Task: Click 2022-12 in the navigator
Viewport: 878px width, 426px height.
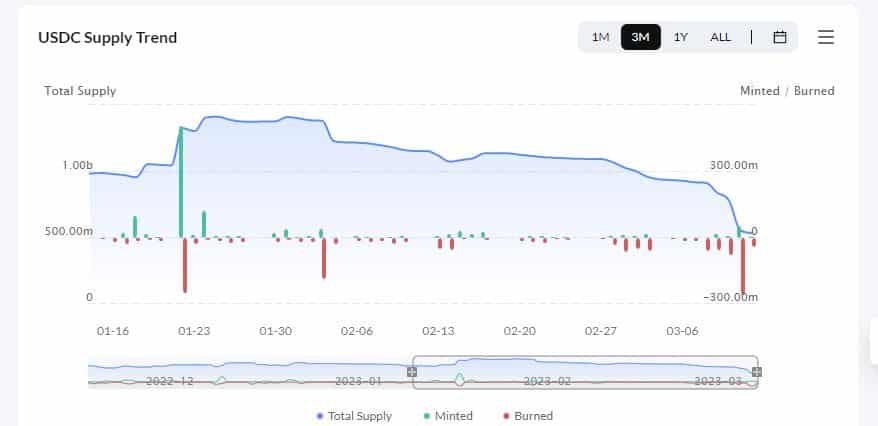Action: point(170,381)
